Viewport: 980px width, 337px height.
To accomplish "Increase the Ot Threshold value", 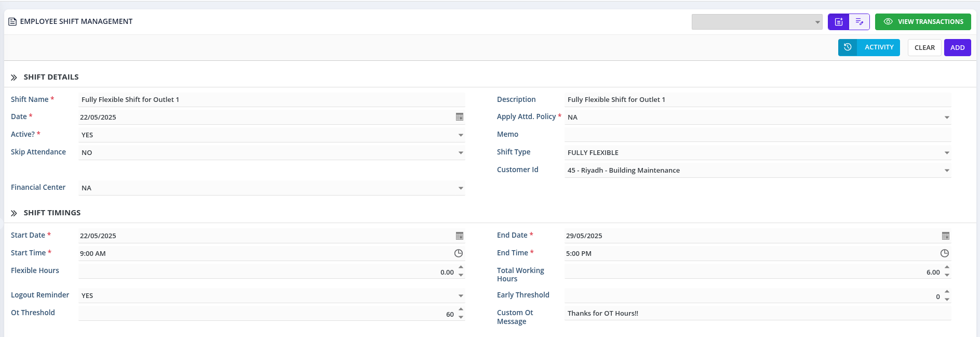I will pyautogui.click(x=461, y=310).
